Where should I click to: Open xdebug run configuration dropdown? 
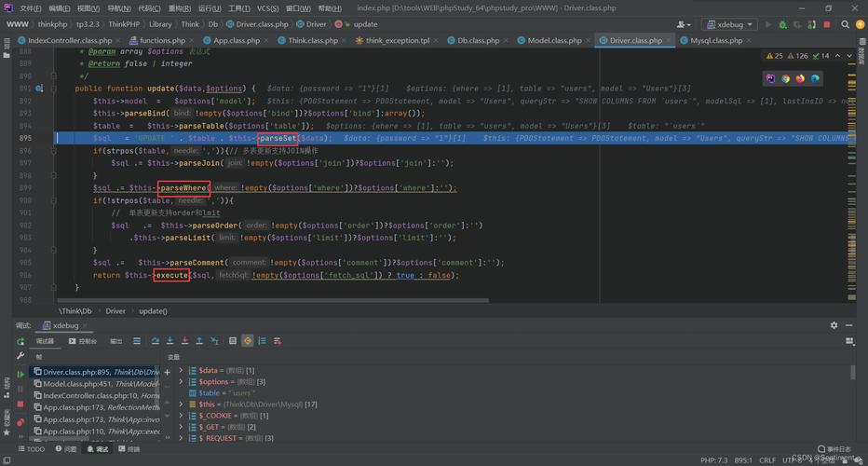point(729,24)
